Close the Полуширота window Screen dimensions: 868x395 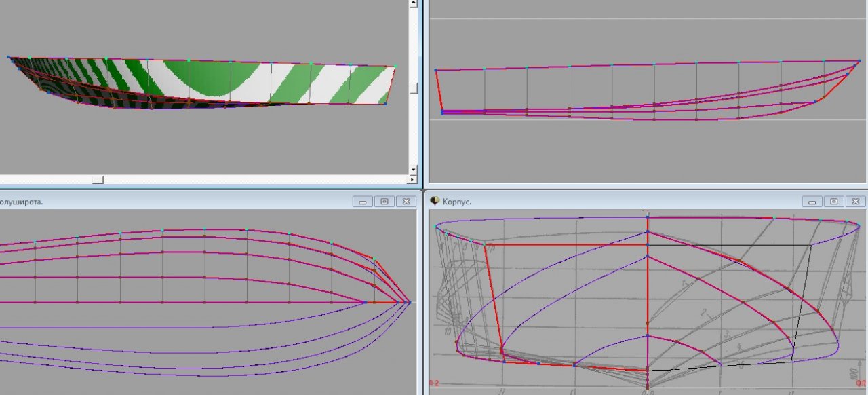(406, 202)
